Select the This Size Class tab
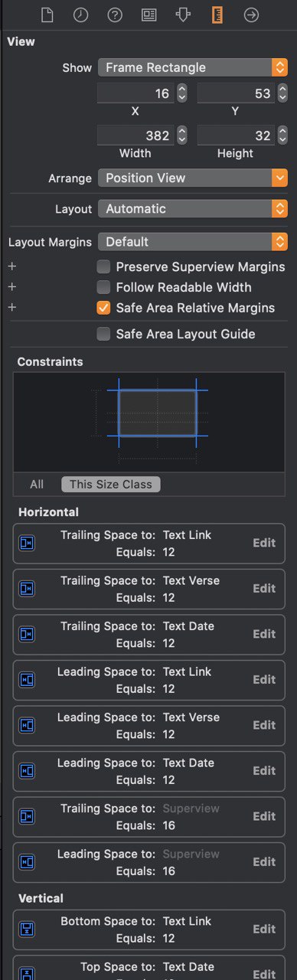This screenshot has height=980, width=297. click(x=111, y=484)
